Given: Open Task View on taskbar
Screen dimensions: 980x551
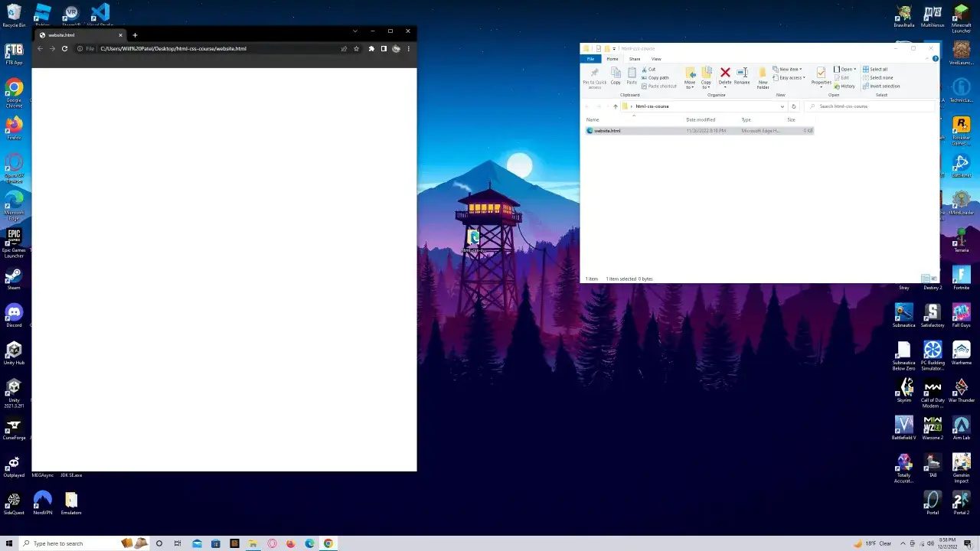Looking at the screenshot, I should (x=178, y=543).
